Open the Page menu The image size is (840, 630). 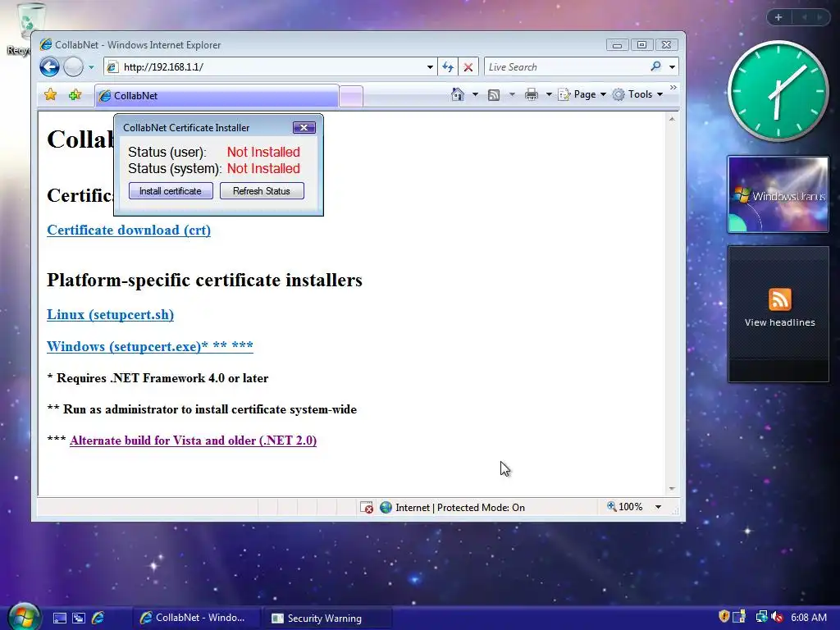(x=582, y=94)
